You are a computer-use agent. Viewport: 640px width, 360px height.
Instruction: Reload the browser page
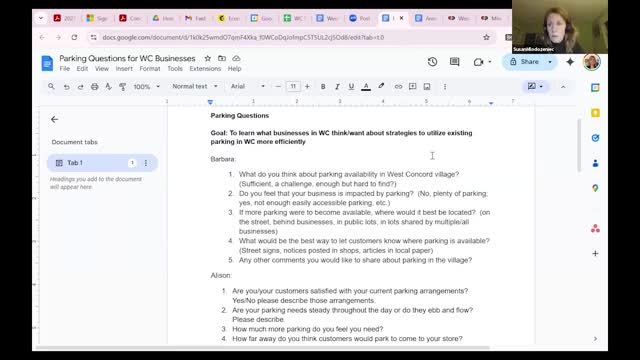[74, 37]
